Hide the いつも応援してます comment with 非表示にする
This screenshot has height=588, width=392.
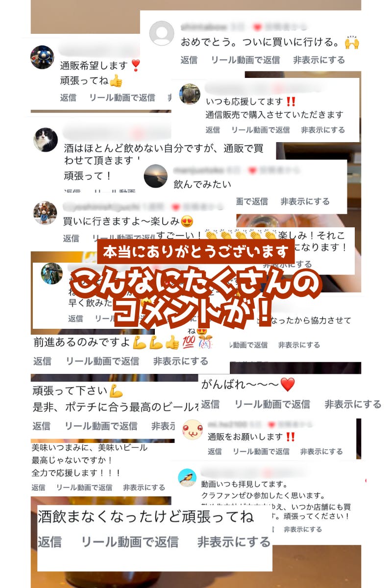(x=323, y=130)
